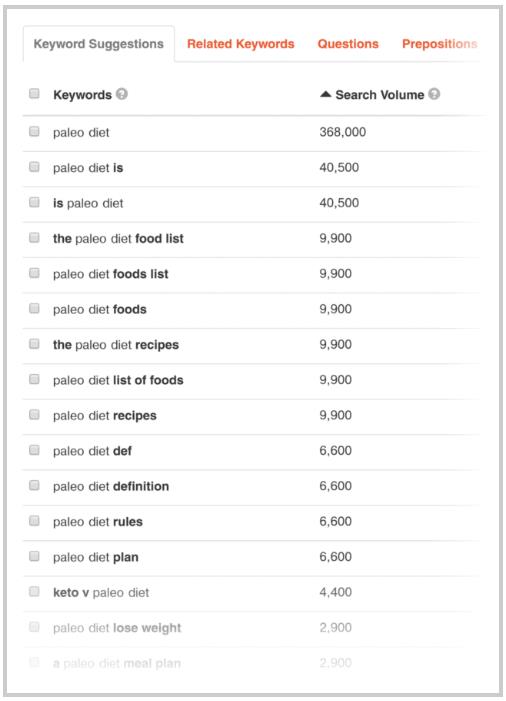Click the Keywords column header
Image resolution: width=506 pixels, height=701 pixels.
click(x=82, y=95)
